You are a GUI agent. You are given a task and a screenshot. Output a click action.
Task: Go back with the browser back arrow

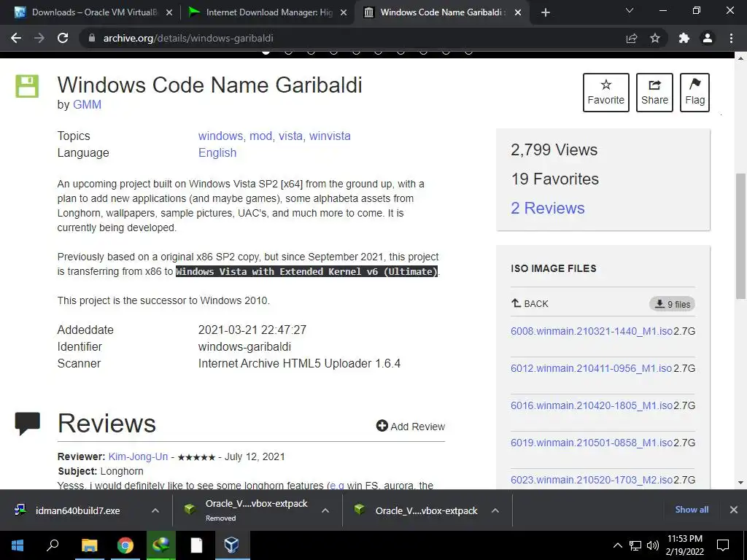tap(16, 38)
